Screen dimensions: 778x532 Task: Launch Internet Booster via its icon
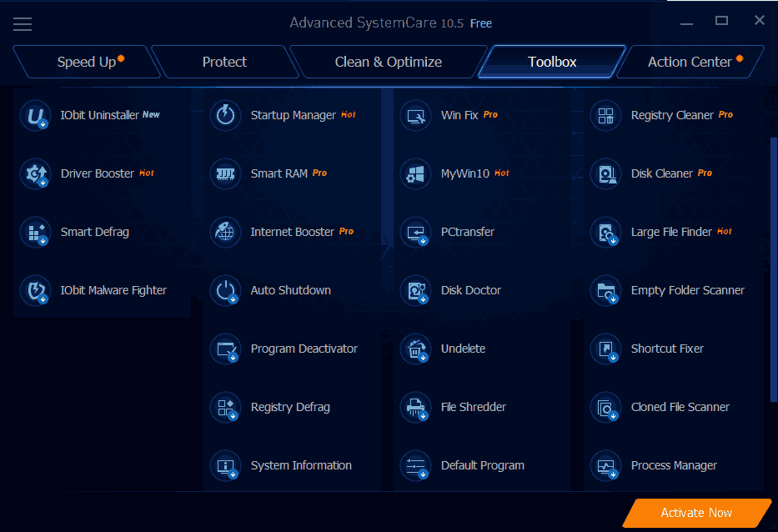226,233
